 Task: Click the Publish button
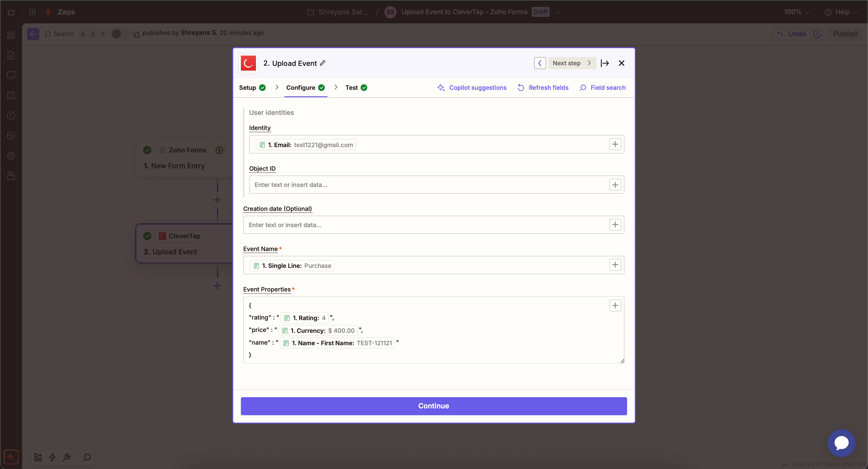point(845,34)
